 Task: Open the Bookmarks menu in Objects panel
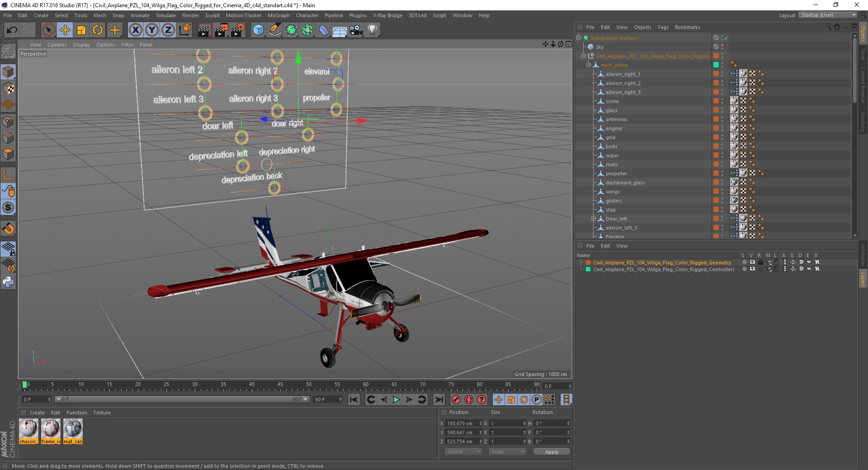click(x=687, y=27)
